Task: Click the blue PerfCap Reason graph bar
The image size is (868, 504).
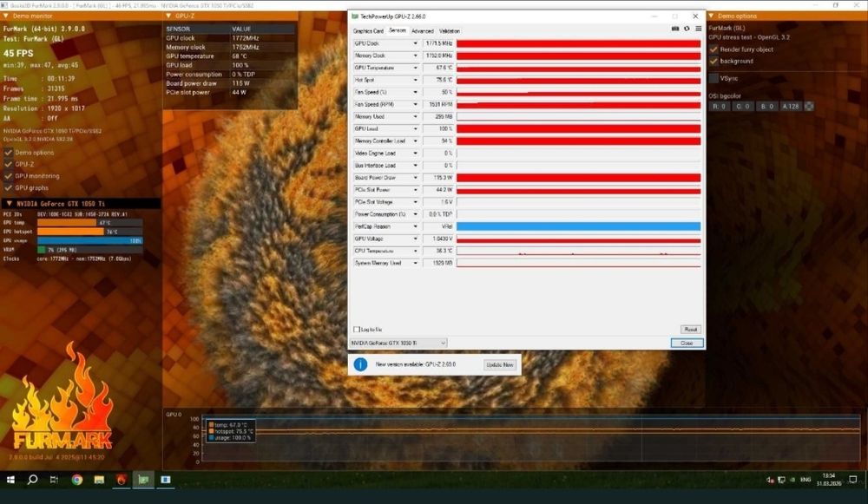Action: (x=578, y=226)
